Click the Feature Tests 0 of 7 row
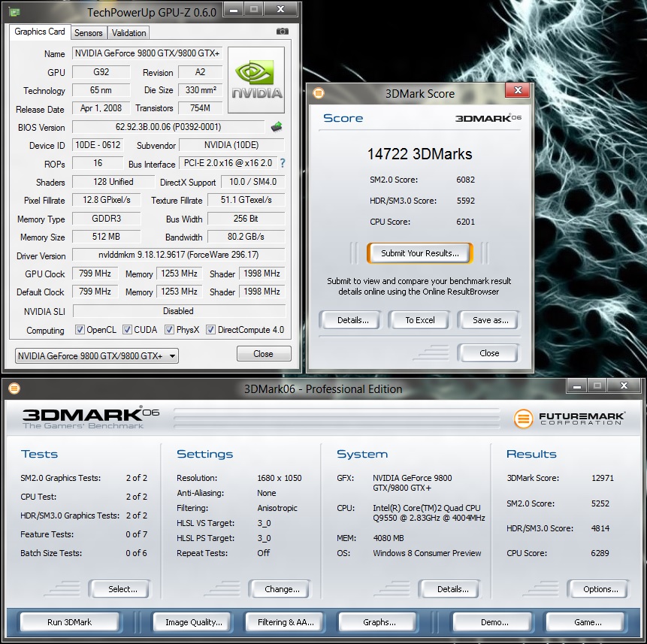This screenshot has width=647, height=644. point(83,534)
